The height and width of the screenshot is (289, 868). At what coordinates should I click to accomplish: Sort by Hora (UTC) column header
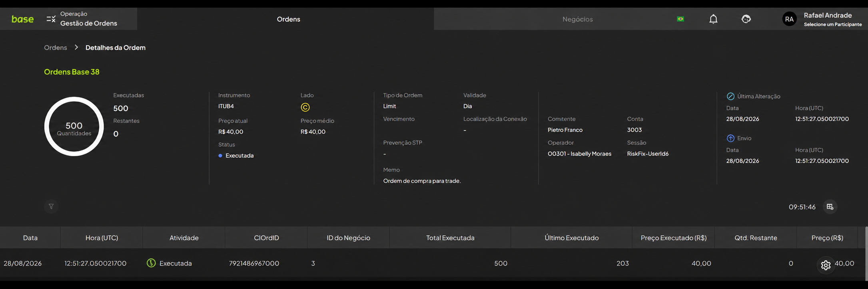(102, 238)
